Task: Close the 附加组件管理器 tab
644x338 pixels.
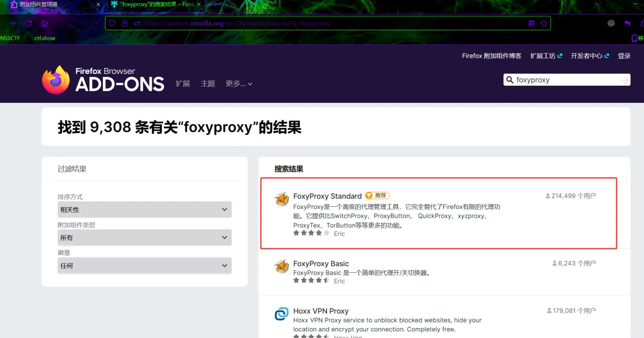Action: (x=98, y=4)
